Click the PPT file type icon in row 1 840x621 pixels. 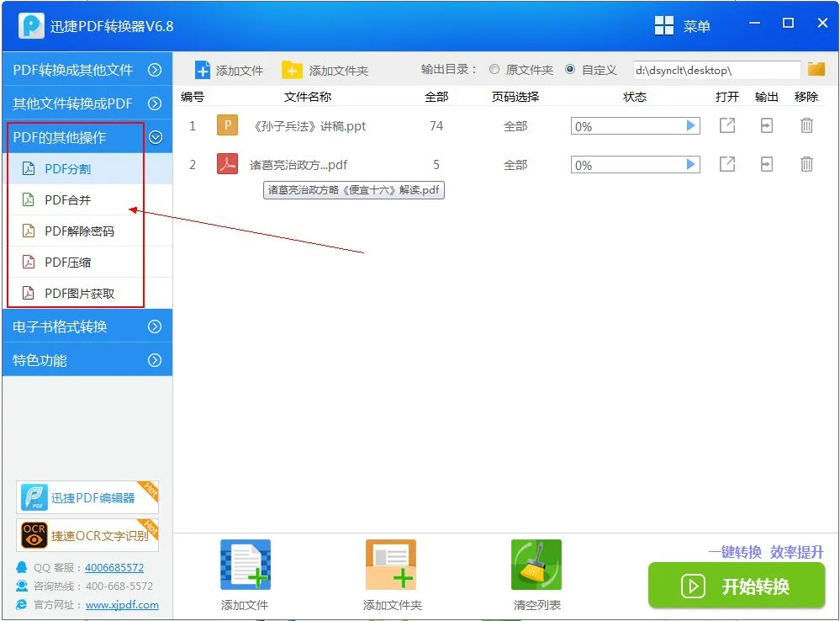(x=228, y=125)
